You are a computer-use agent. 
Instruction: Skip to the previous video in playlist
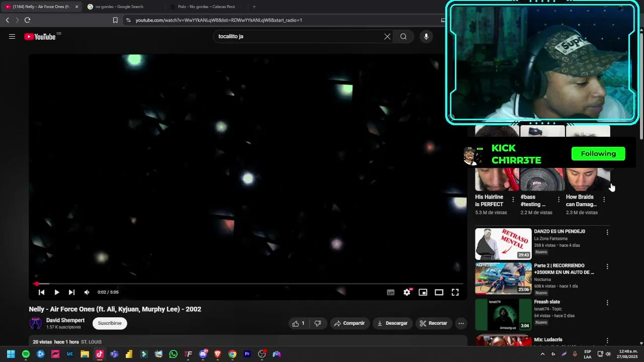tap(42, 292)
